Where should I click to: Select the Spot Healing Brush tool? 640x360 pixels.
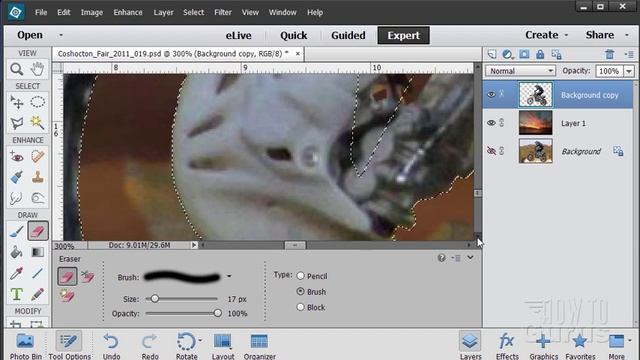click(37, 157)
